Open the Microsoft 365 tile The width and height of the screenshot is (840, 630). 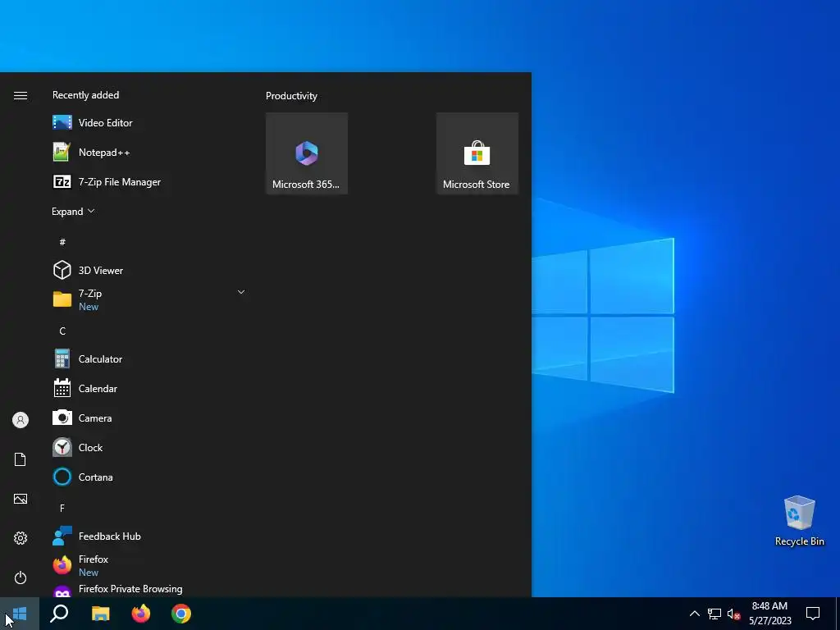(307, 153)
